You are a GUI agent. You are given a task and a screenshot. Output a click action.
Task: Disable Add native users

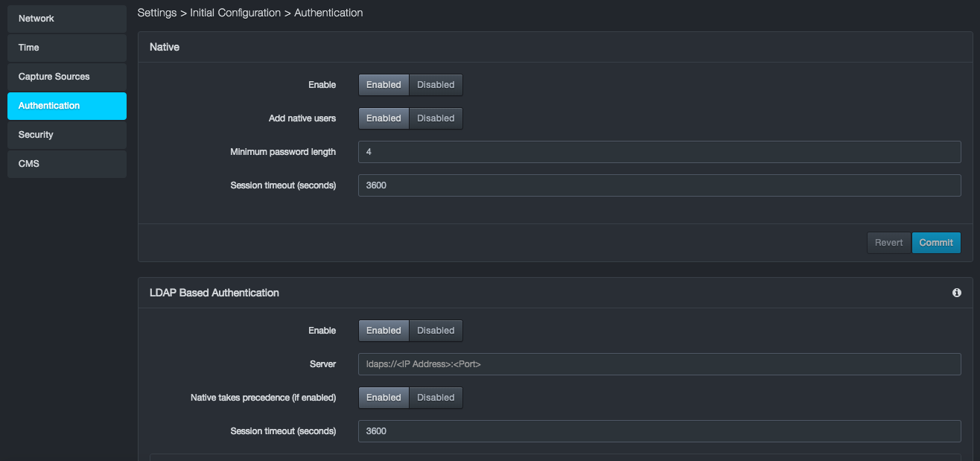click(x=436, y=118)
